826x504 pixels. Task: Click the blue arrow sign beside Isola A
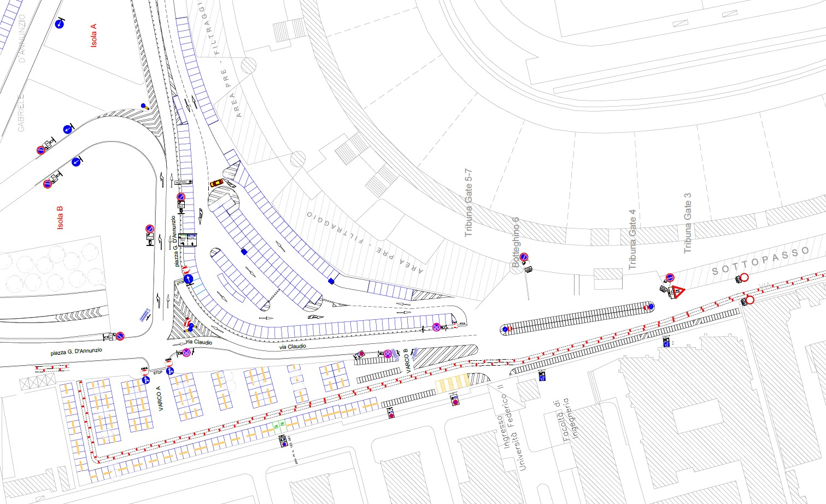60,24
